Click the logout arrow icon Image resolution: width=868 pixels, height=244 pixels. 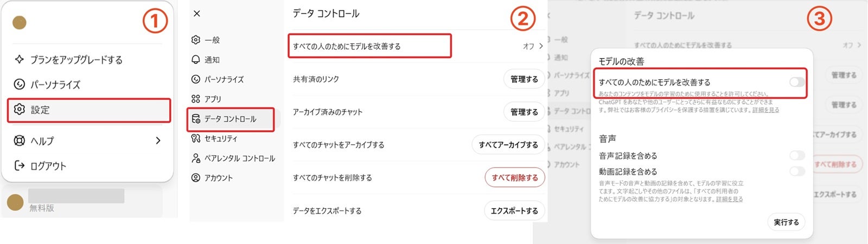coord(20,166)
